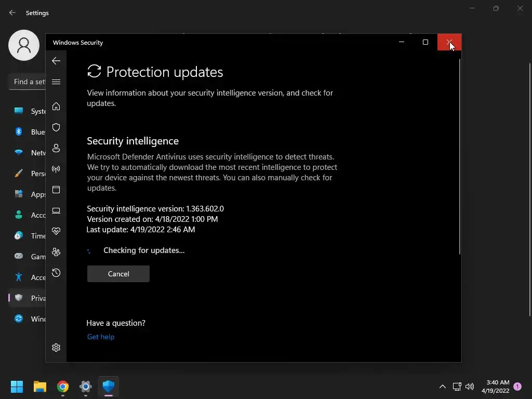The width and height of the screenshot is (532, 399).
Task: Open the Windows Start menu
Action: (17, 386)
